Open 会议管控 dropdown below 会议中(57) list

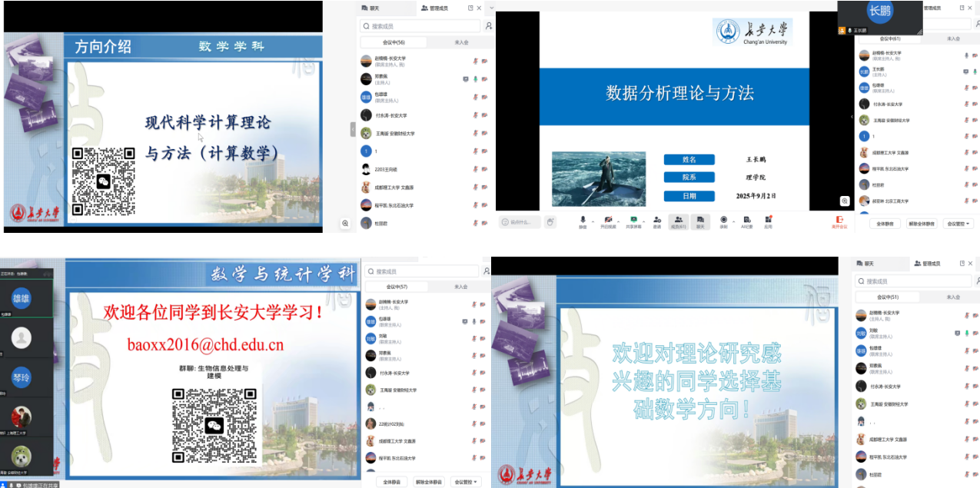pyautogui.click(x=466, y=482)
